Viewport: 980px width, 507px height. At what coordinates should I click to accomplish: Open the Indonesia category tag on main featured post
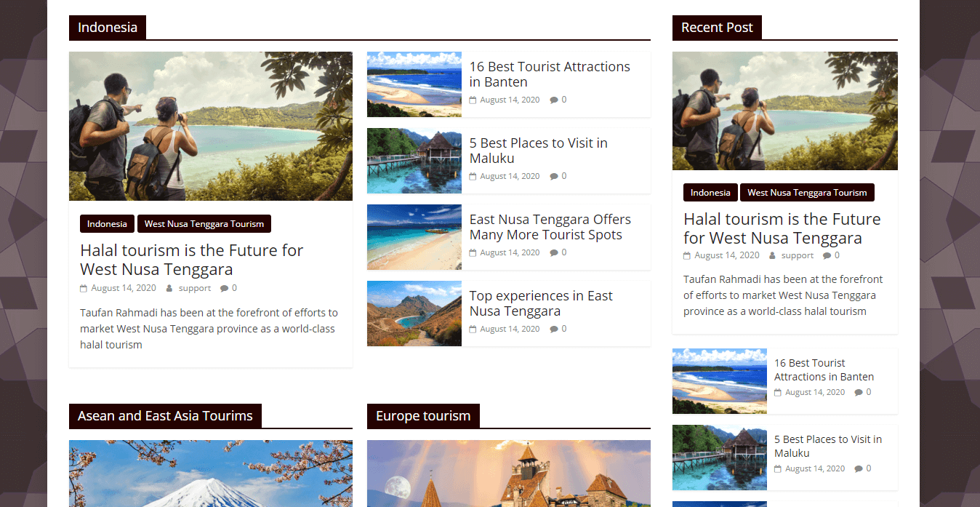point(108,224)
